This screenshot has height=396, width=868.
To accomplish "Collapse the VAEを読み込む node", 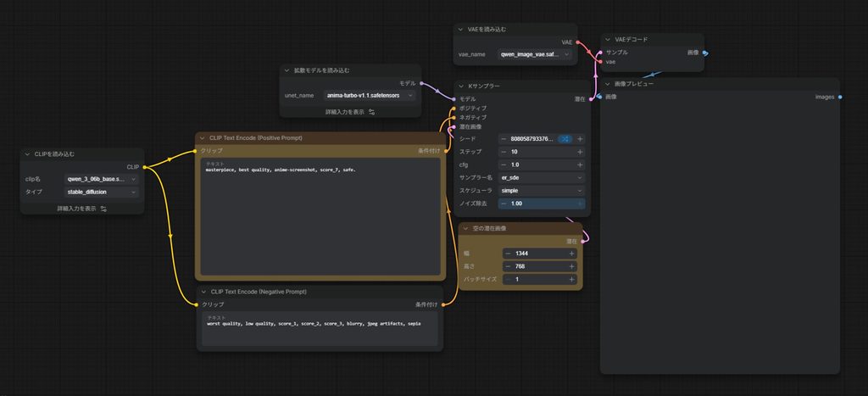I will [460, 29].
